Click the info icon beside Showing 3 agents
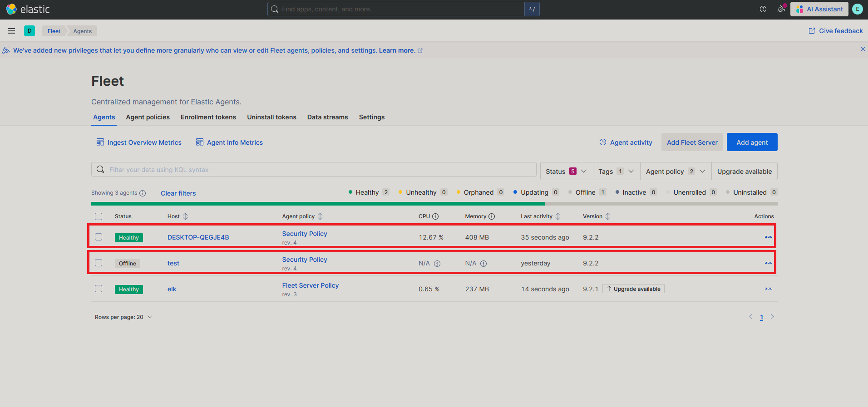 pyautogui.click(x=143, y=193)
